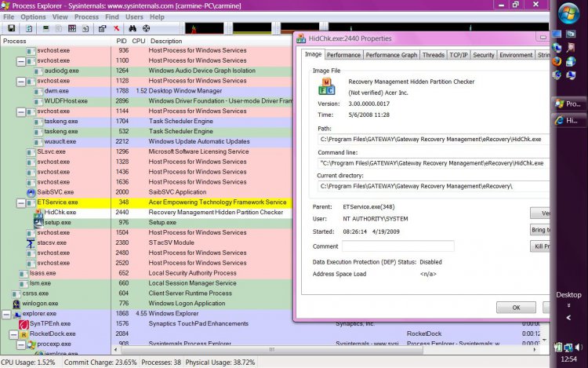Select the audiodg.exe process row

tap(147, 71)
